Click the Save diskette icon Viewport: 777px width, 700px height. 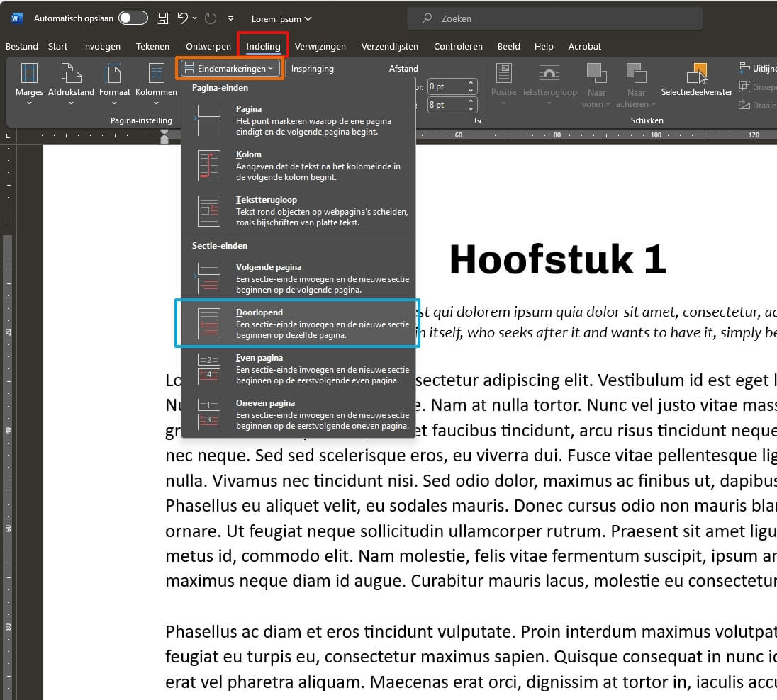[x=162, y=18]
